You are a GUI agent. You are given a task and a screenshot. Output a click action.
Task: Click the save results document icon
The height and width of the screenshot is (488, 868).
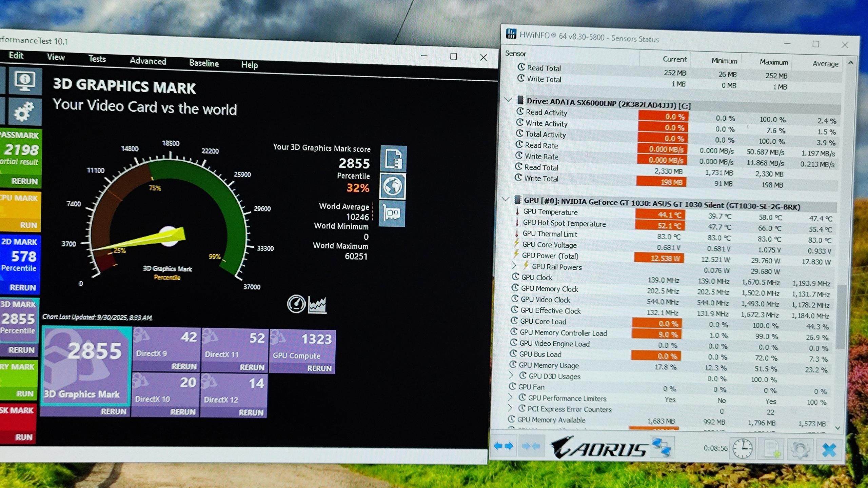click(393, 159)
